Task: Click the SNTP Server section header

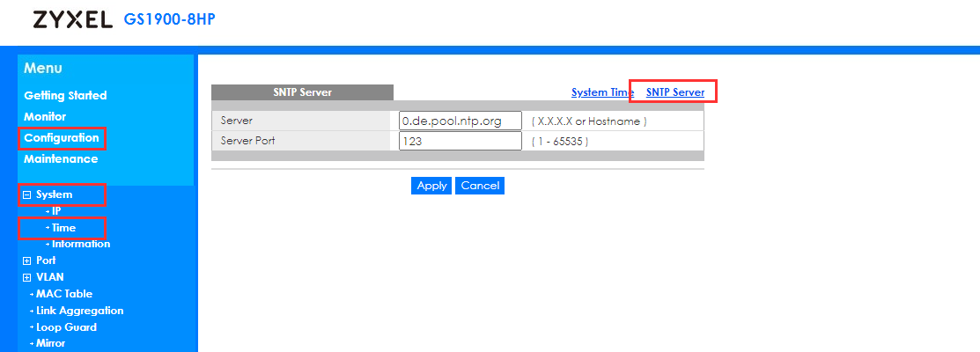Action: 303,92
